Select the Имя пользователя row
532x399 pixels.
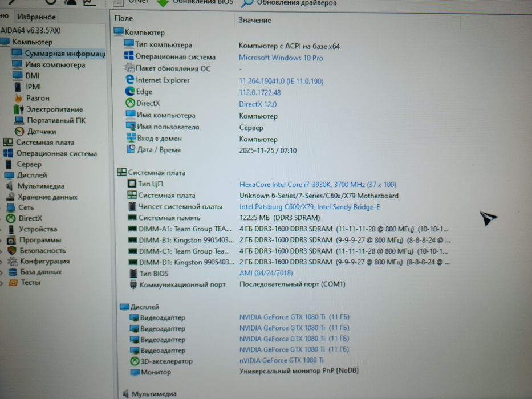tap(195, 127)
